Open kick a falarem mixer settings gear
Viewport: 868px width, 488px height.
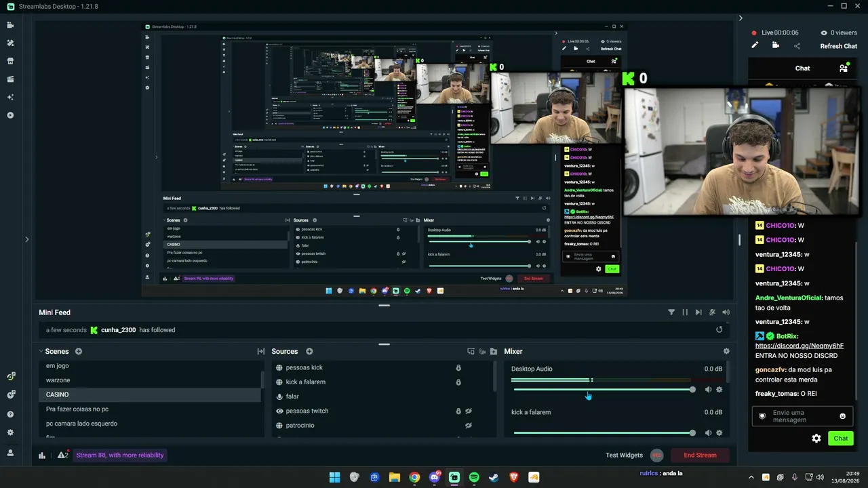pyautogui.click(x=719, y=433)
